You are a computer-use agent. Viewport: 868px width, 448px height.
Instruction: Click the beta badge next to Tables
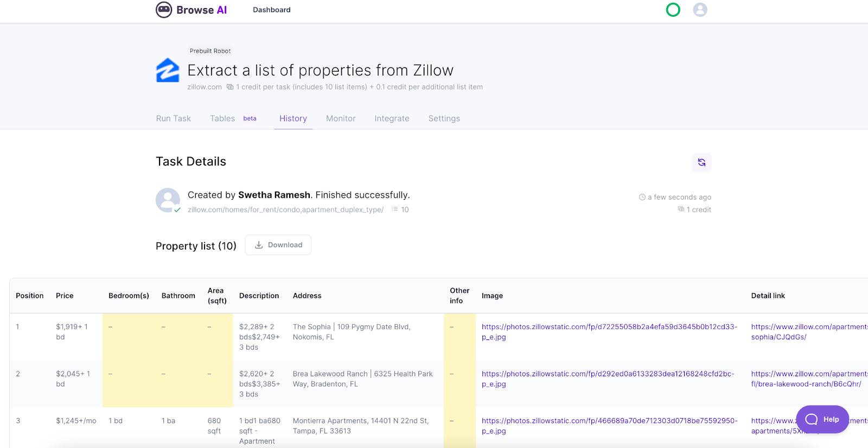[250, 118]
